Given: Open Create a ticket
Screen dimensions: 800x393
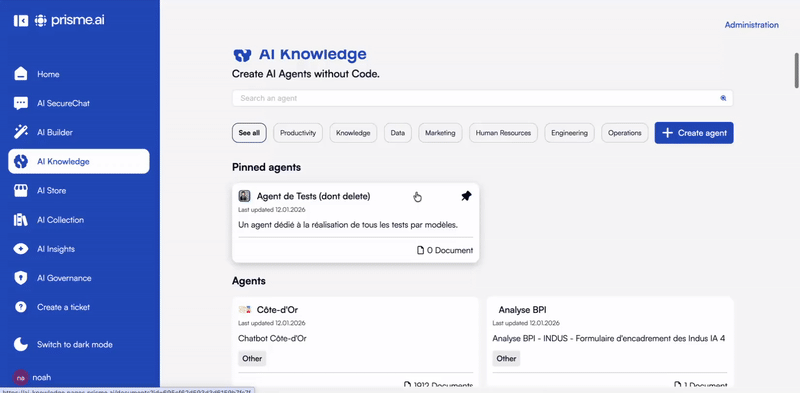Looking at the screenshot, I should pyautogui.click(x=79, y=307).
